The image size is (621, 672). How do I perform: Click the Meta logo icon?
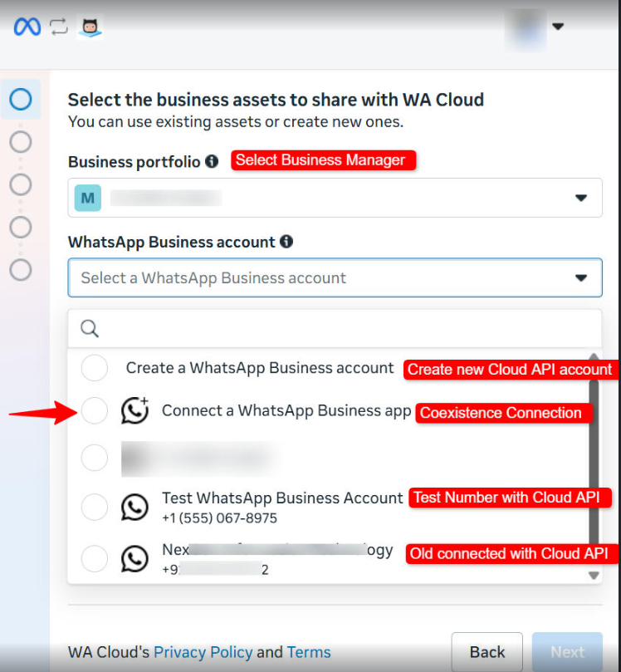(x=27, y=27)
